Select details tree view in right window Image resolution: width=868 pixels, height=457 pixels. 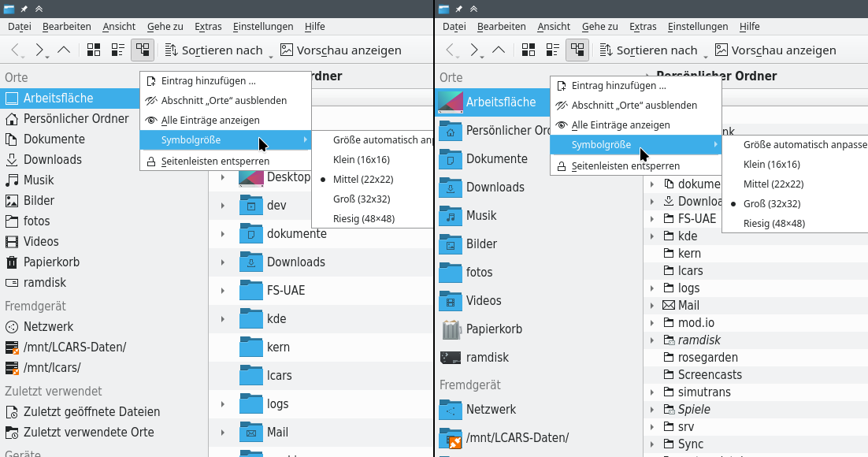(577, 50)
